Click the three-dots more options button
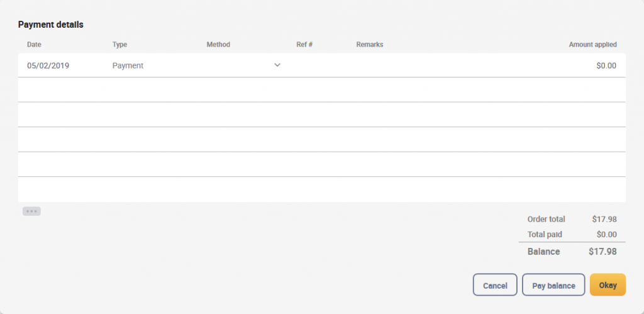Image resolution: width=644 pixels, height=314 pixels. point(31,211)
